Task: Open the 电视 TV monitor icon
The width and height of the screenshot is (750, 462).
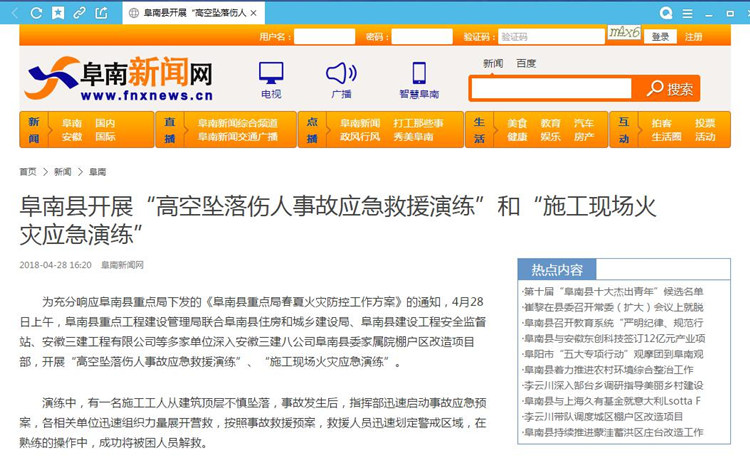Action: (x=271, y=79)
